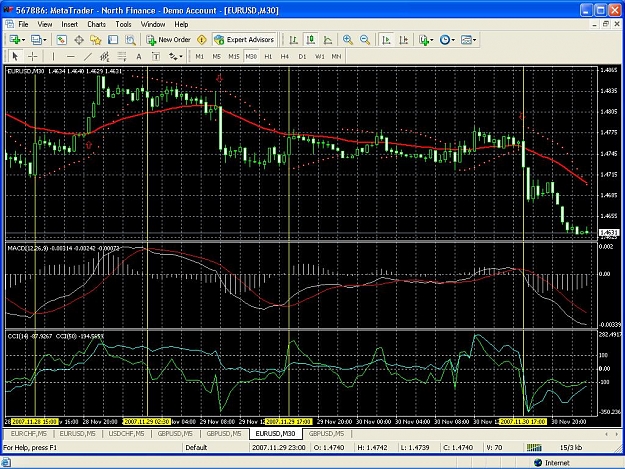Select the Text Label tool (T)
Viewport: 625px width, 469px height.
coord(156,56)
